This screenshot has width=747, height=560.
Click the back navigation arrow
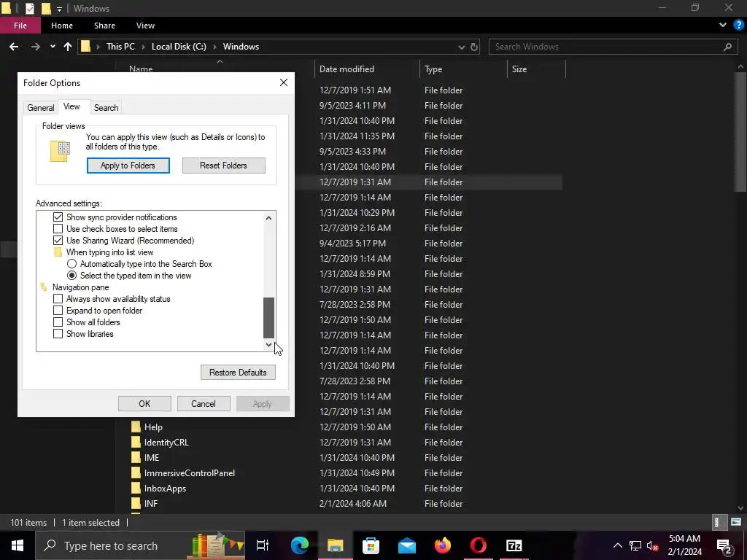[14, 47]
